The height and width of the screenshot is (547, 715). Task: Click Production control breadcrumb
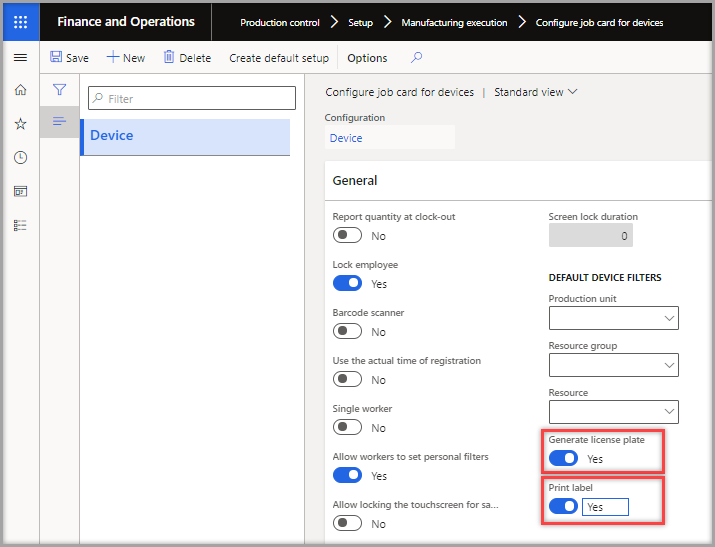tap(280, 22)
